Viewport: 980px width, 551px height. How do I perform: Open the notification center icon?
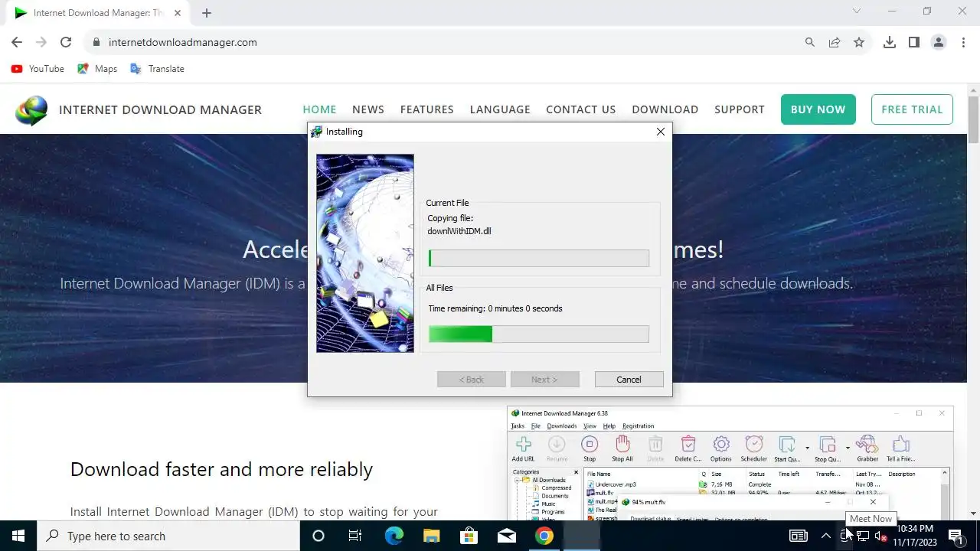pyautogui.click(x=956, y=536)
